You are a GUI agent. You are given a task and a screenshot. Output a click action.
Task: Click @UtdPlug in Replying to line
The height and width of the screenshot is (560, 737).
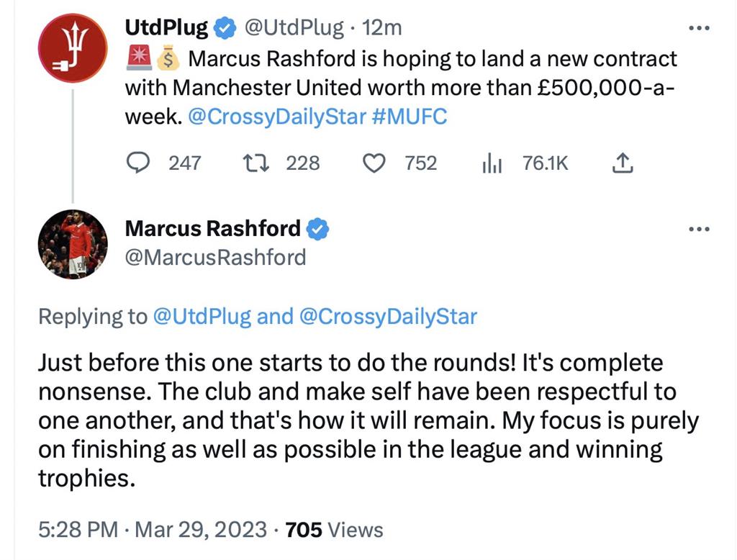(x=201, y=316)
